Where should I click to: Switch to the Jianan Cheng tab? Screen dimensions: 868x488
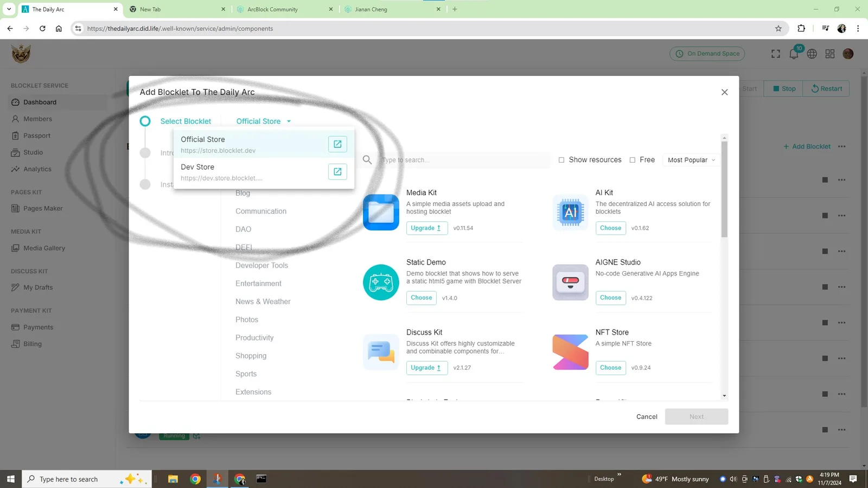tap(393, 9)
